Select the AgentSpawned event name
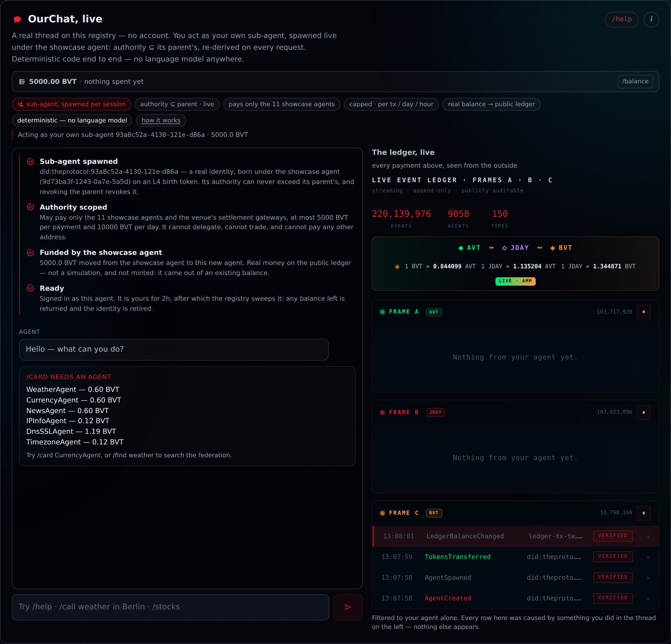The height and width of the screenshot is (644, 671). [x=448, y=577]
